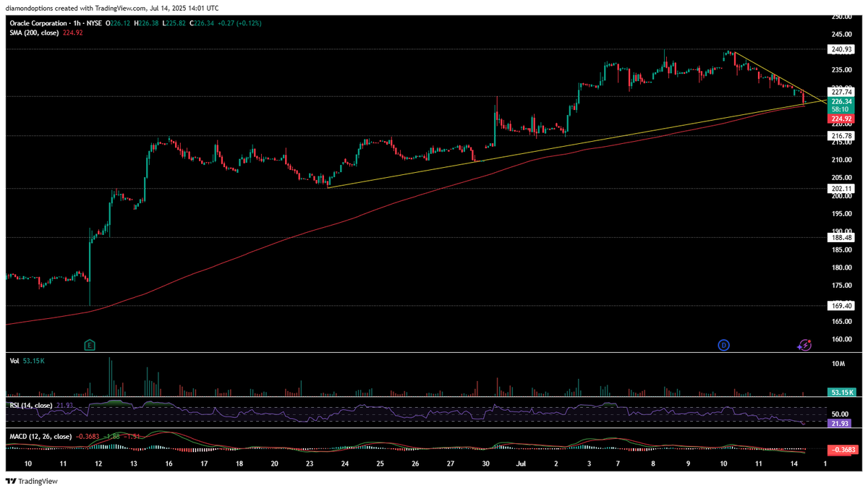868x491 pixels.
Task: Click the 227.74 price level label
Action: point(841,92)
